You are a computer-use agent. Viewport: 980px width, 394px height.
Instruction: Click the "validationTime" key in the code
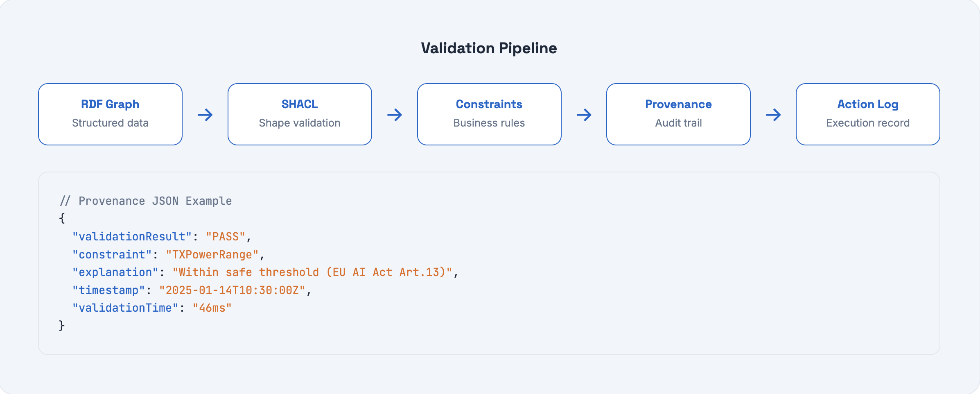[125, 308]
